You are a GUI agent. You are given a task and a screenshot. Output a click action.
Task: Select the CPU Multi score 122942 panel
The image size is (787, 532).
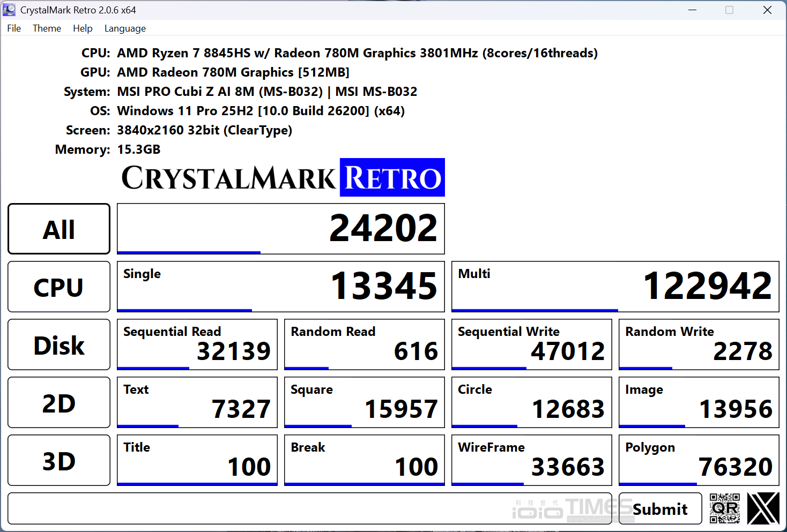click(x=615, y=286)
